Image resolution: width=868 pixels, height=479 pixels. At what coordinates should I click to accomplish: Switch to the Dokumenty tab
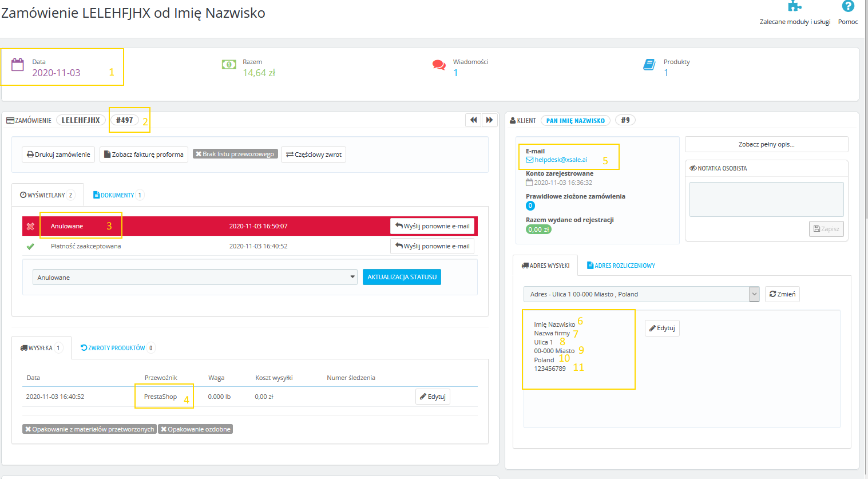tap(117, 195)
